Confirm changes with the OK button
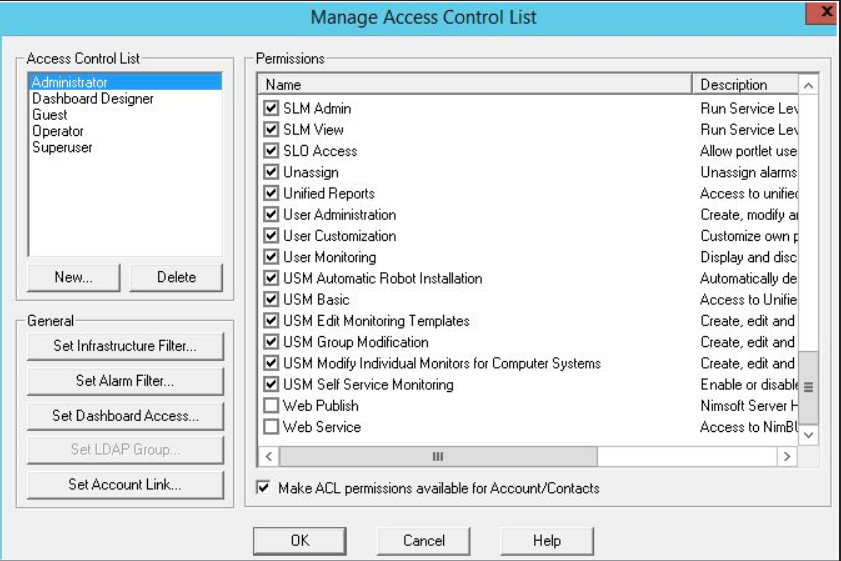 point(300,540)
